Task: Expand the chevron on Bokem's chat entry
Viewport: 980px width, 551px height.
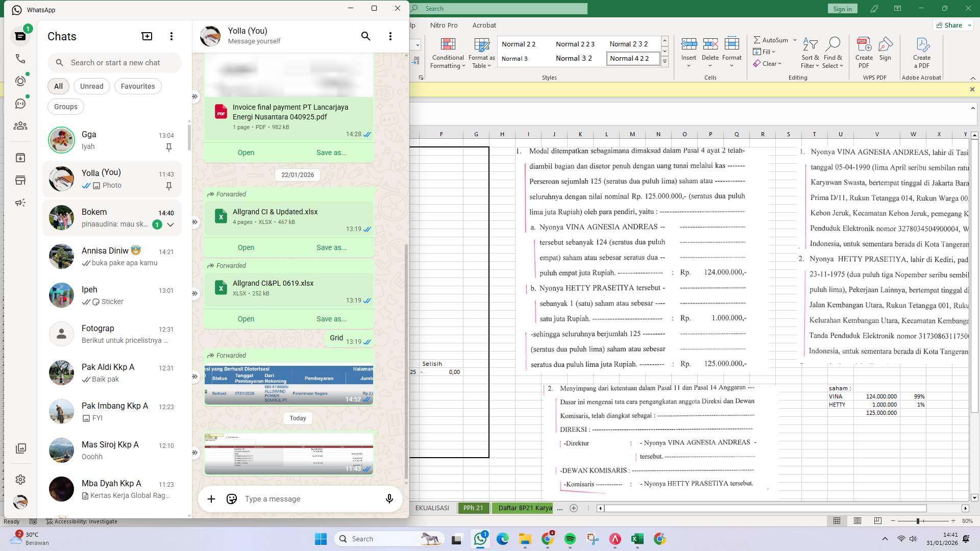Action: tap(171, 224)
